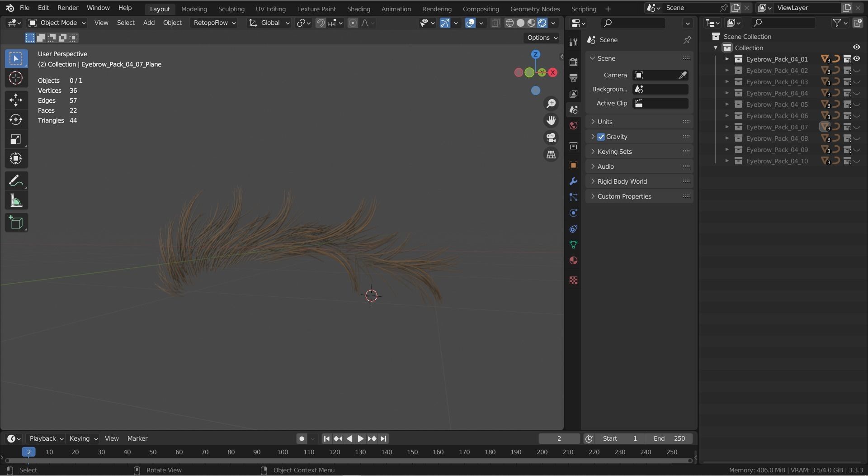Open the Particles properties tab
The image size is (868, 476).
(x=573, y=197)
